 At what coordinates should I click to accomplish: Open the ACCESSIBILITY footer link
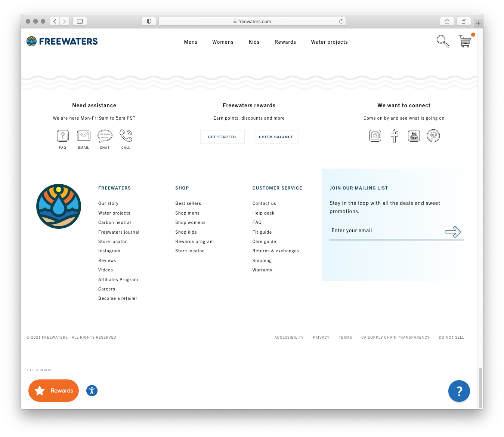click(289, 338)
